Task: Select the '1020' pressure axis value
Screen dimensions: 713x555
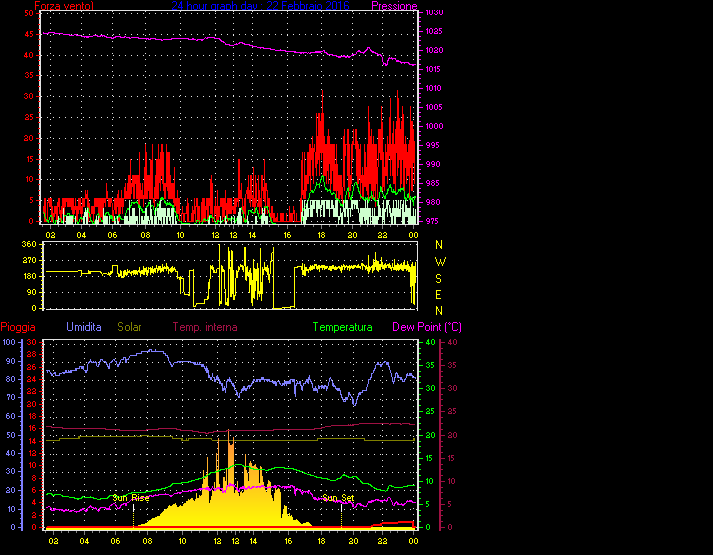Action: pyautogui.click(x=434, y=50)
